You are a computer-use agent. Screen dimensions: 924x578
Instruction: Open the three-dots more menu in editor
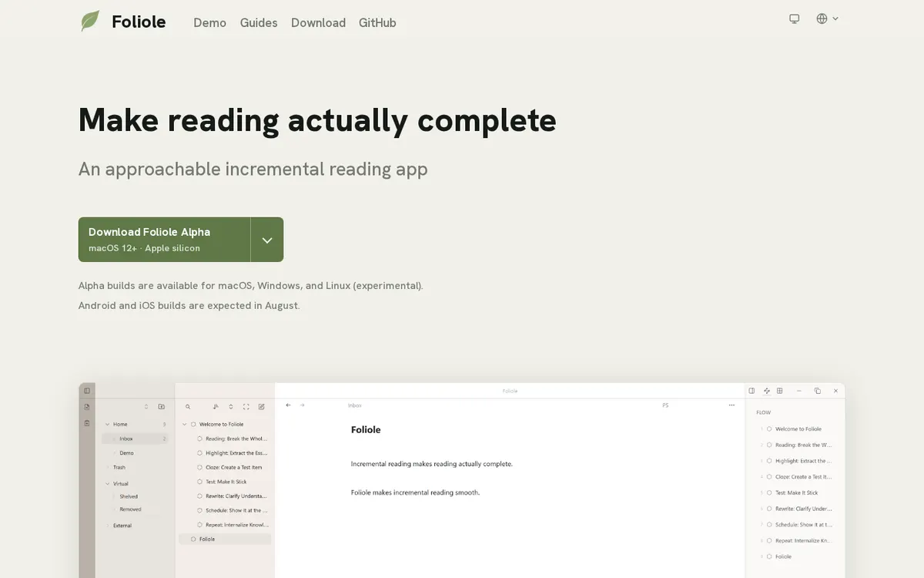pyautogui.click(x=731, y=405)
